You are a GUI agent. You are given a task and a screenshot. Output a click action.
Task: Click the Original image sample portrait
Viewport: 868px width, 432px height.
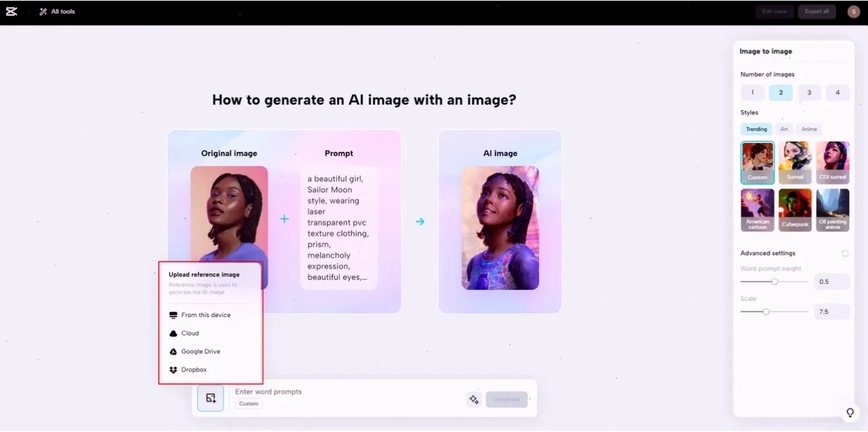coord(229,228)
